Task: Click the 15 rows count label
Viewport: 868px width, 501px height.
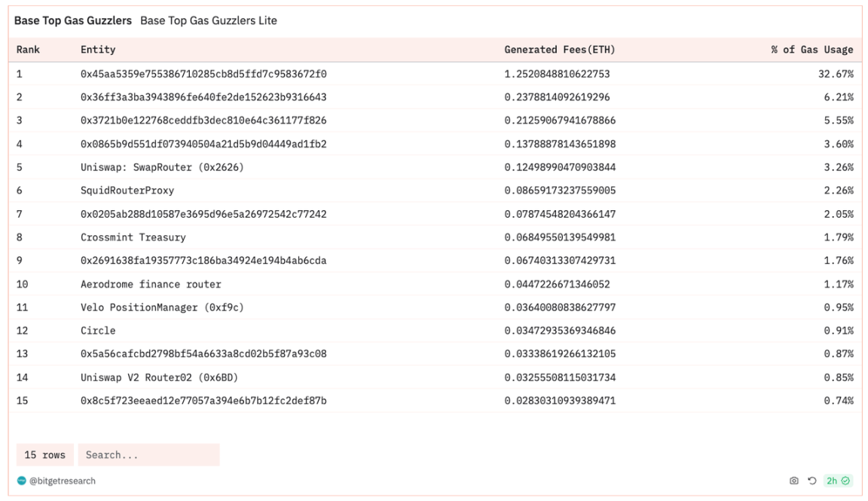Action: pyautogui.click(x=44, y=455)
